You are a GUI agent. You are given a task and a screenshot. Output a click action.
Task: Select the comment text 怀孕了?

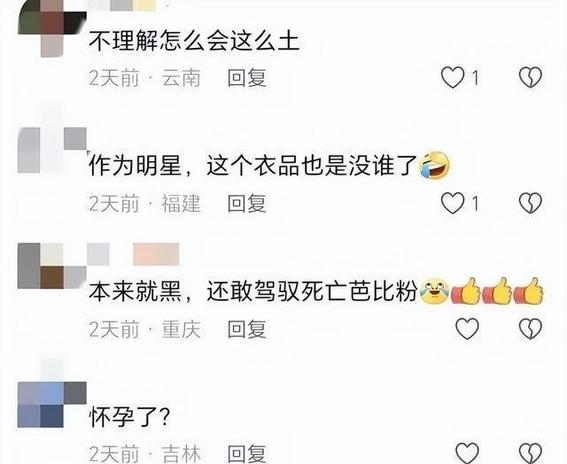(129, 417)
